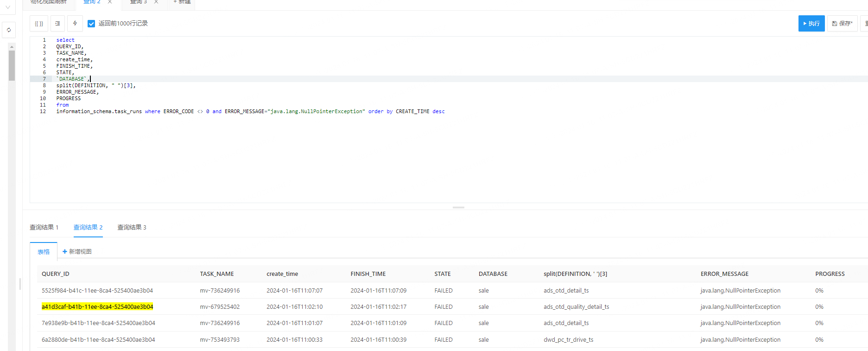Image resolution: width=868 pixels, height=351 pixels.
Task: Click line number 7 in the editor gutter
Action: pyautogui.click(x=44, y=79)
